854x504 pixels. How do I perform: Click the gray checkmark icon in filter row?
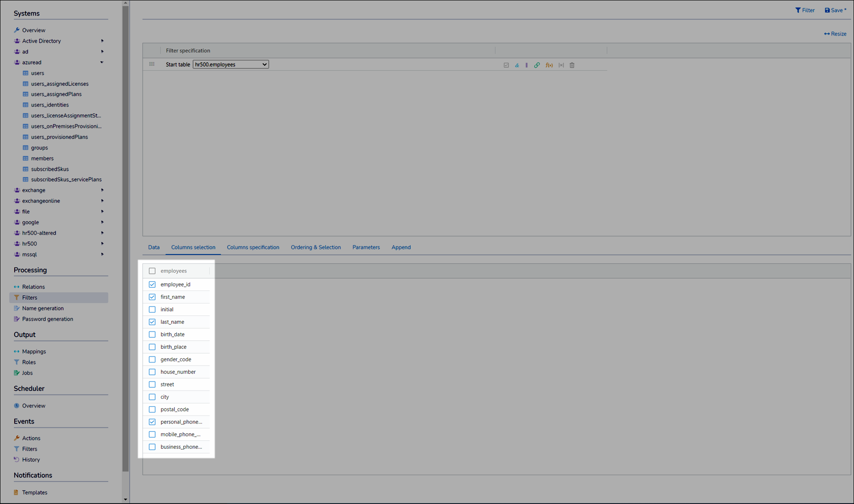coord(506,65)
